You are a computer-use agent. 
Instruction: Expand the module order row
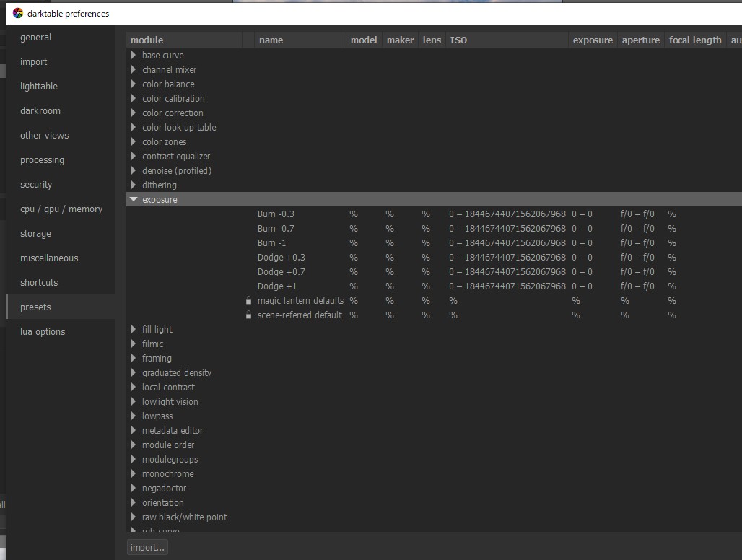(134, 445)
